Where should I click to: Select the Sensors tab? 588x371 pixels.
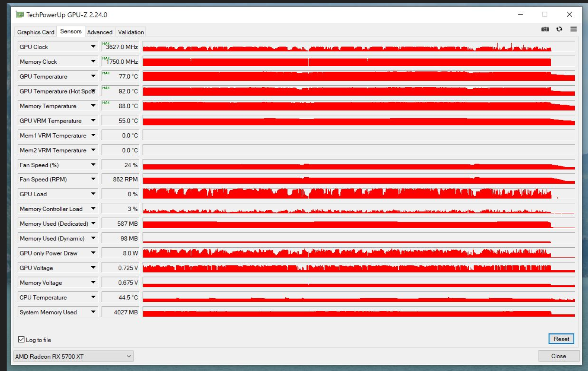point(71,31)
